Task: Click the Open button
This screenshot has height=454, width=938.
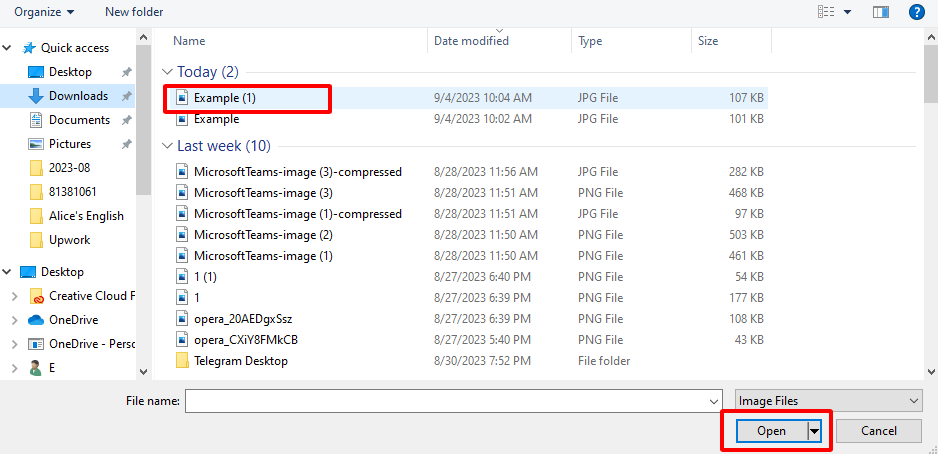Action: 771,431
